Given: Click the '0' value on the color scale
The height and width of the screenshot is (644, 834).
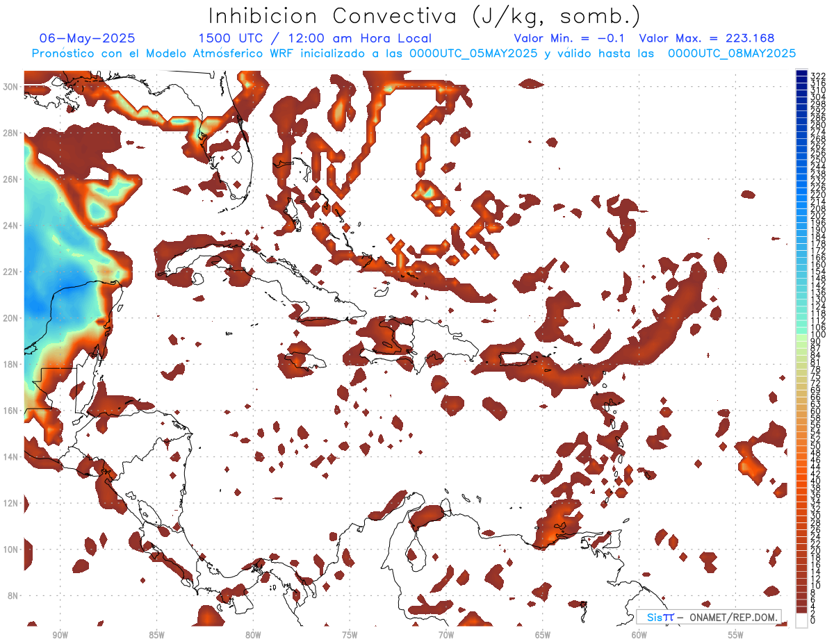Looking at the screenshot, I should [813, 620].
